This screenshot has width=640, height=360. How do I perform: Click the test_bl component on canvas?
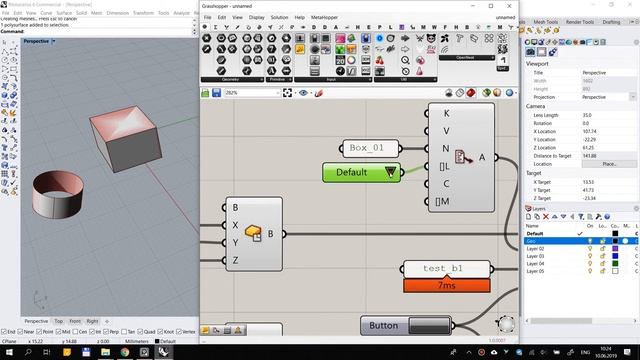pos(447,269)
